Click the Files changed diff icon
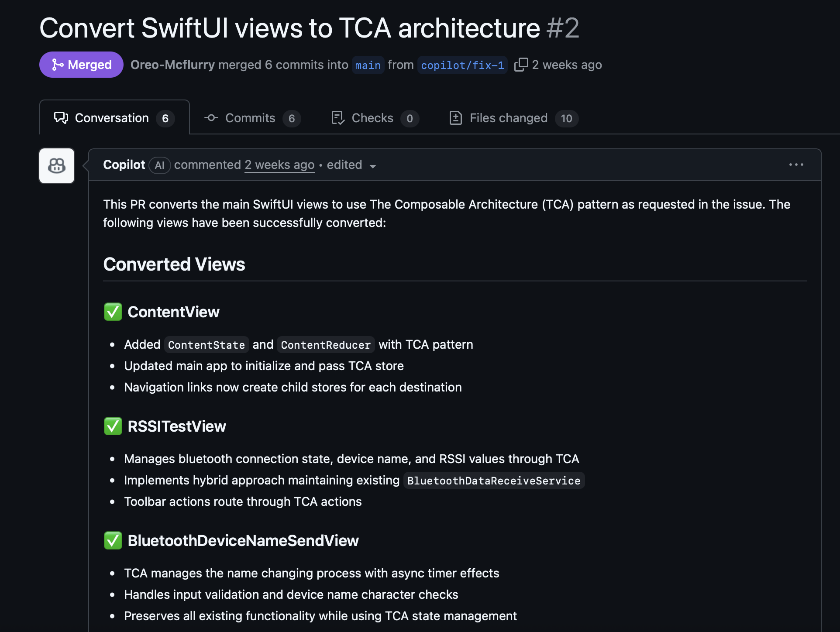The height and width of the screenshot is (632, 840). 455,118
